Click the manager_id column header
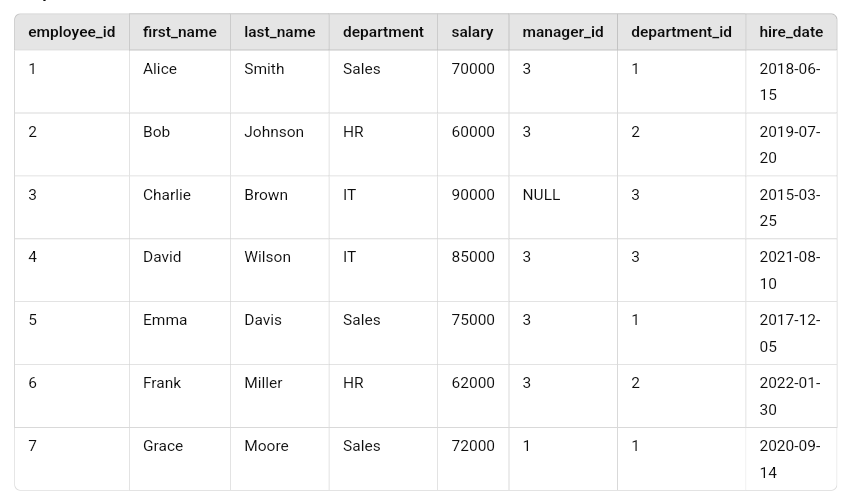This screenshot has width=846, height=499. click(x=562, y=32)
